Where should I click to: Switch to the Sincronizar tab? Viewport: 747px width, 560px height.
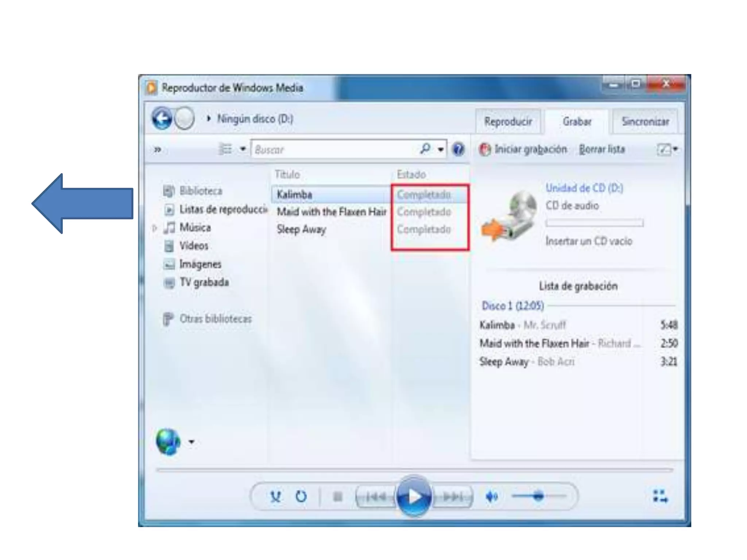pyautogui.click(x=645, y=121)
